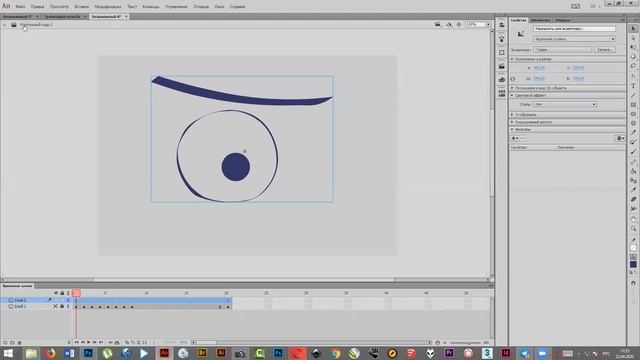Click the Edit Symbols icon above stage

(x=449, y=24)
